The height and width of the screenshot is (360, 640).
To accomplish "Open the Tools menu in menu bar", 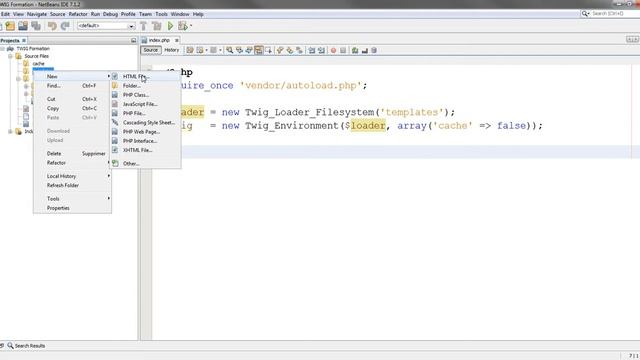I will (x=161, y=14).
